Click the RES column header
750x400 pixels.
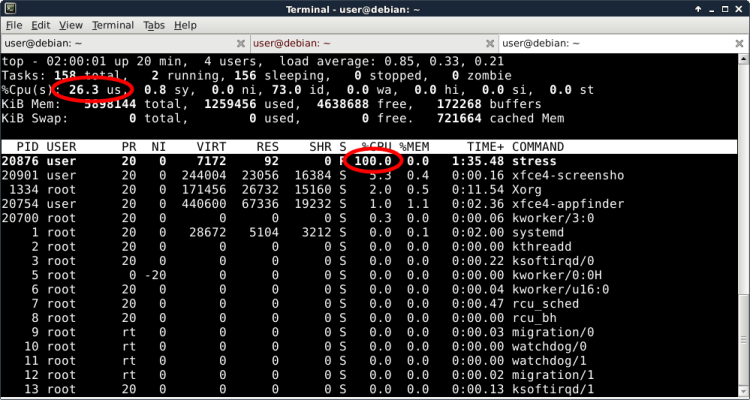[267, 147]
